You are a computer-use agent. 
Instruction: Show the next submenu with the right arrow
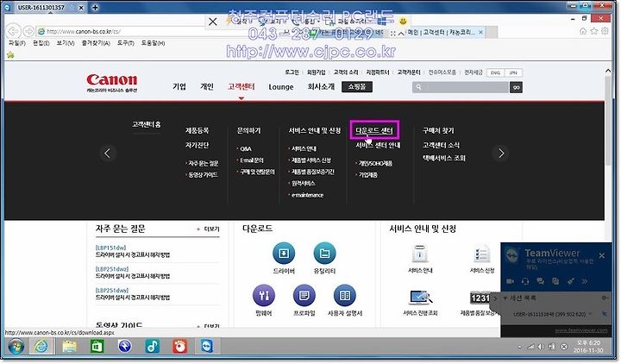pos(501,153)
